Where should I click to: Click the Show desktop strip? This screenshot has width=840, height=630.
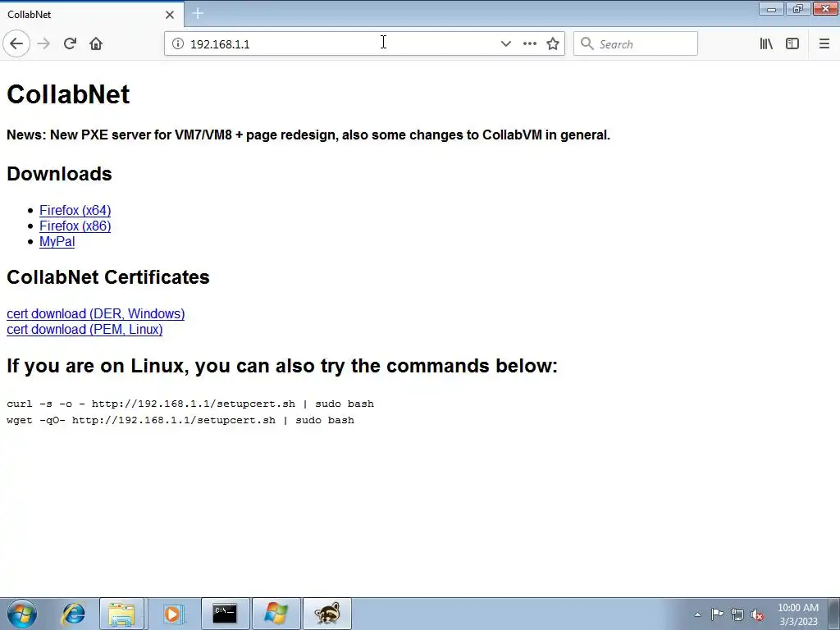834,614
